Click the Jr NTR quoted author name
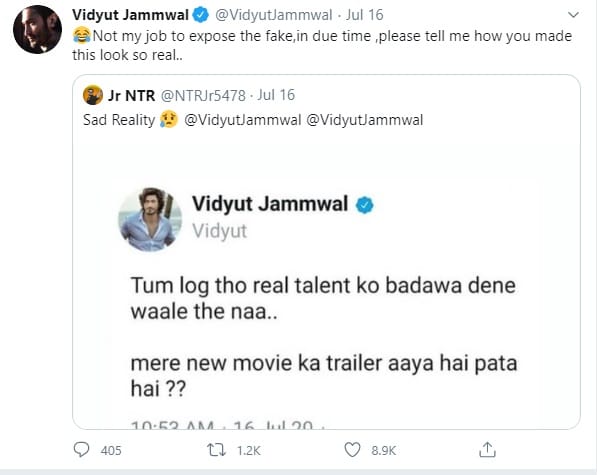This screenshot has width=600, height=475. click(127, 95)
